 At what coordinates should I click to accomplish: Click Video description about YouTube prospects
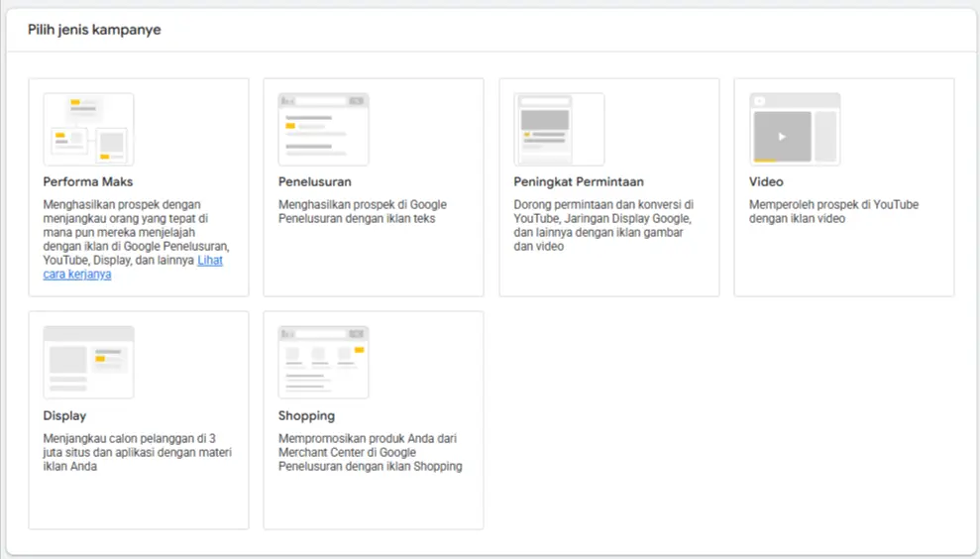click(x=832, y=212)
